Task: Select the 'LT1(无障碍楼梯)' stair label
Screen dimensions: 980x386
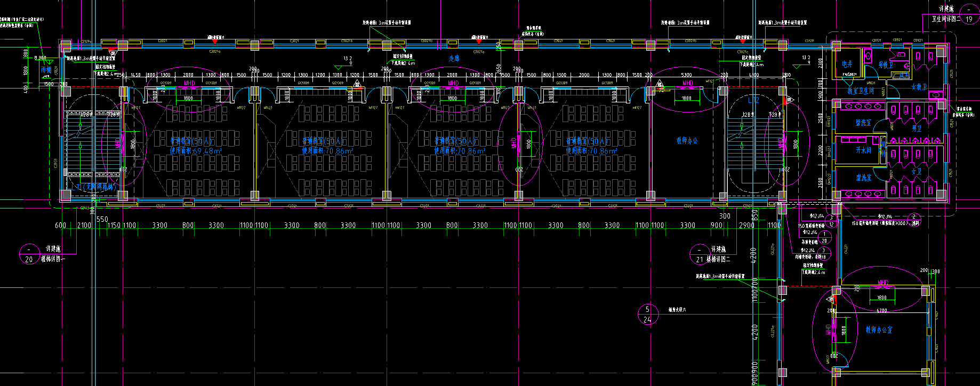Action: click(94, 187)
